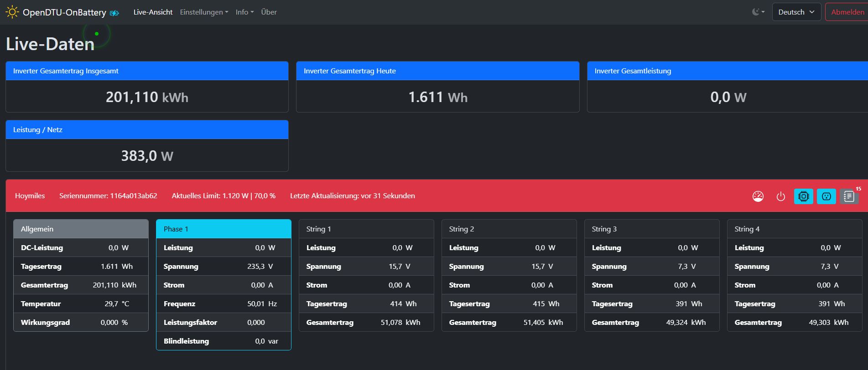
Task: Click the Leistung / Netz card header
Action: (147, 130)
